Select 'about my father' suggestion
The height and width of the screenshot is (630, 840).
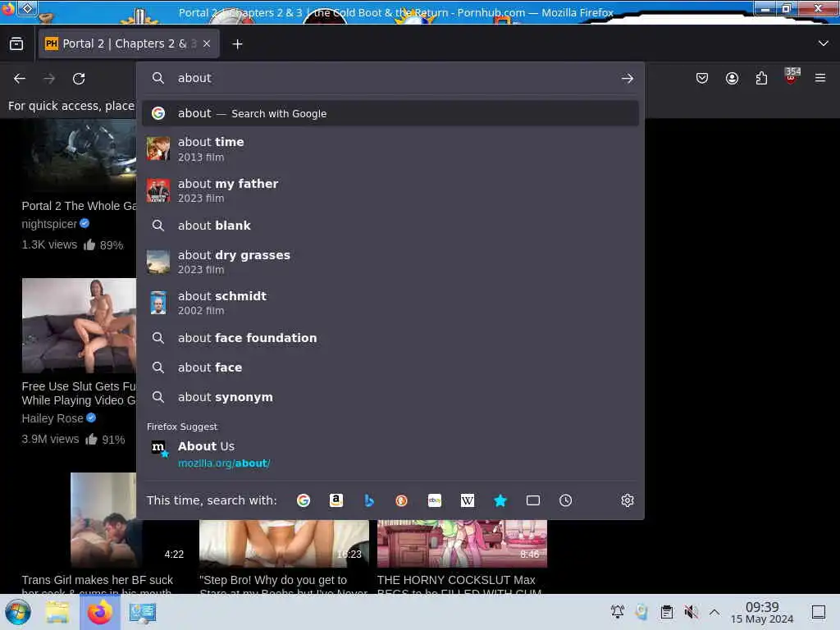(x=390, y=190)
